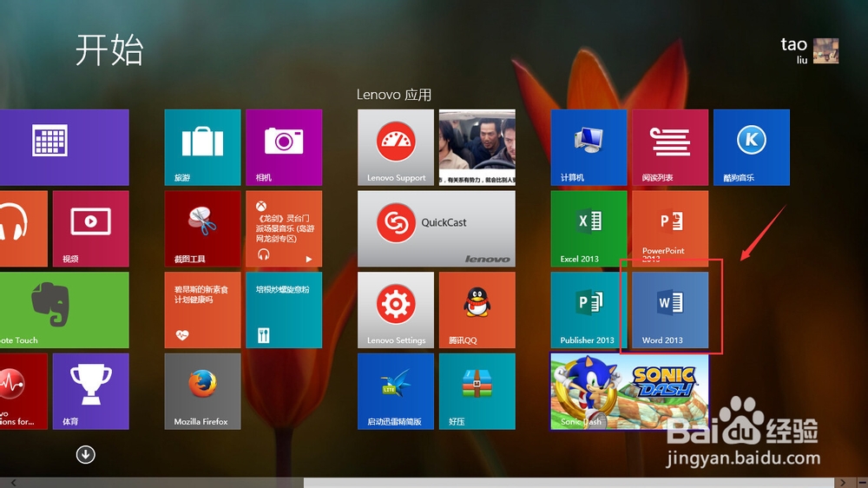Click the horizontal scrollbar left arrow
This screenshot has height=488, width=868.
[x=13, y=483]
